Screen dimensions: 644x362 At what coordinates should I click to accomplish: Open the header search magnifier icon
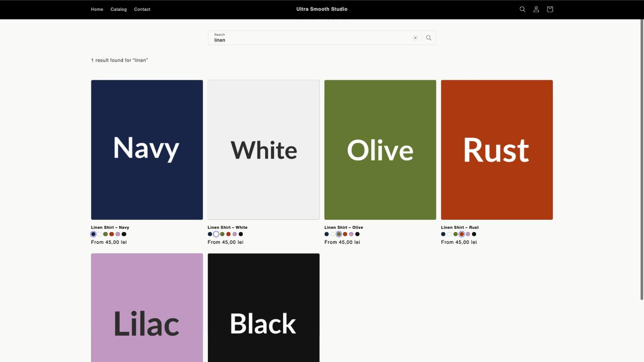522,9
